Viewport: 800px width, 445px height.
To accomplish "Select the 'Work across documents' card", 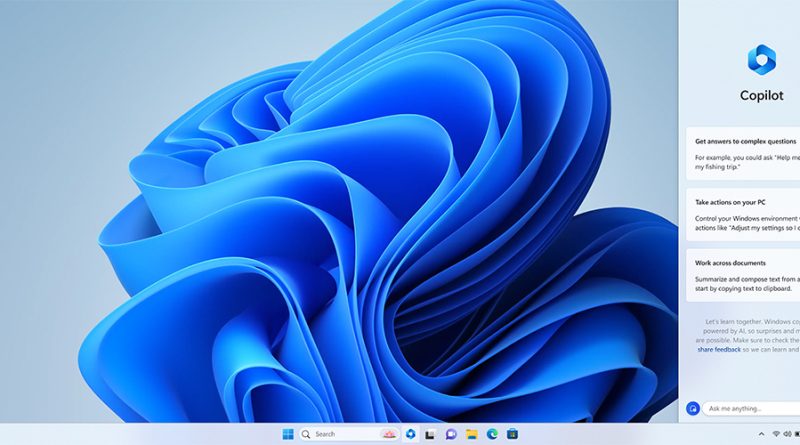I will (743, 276).
